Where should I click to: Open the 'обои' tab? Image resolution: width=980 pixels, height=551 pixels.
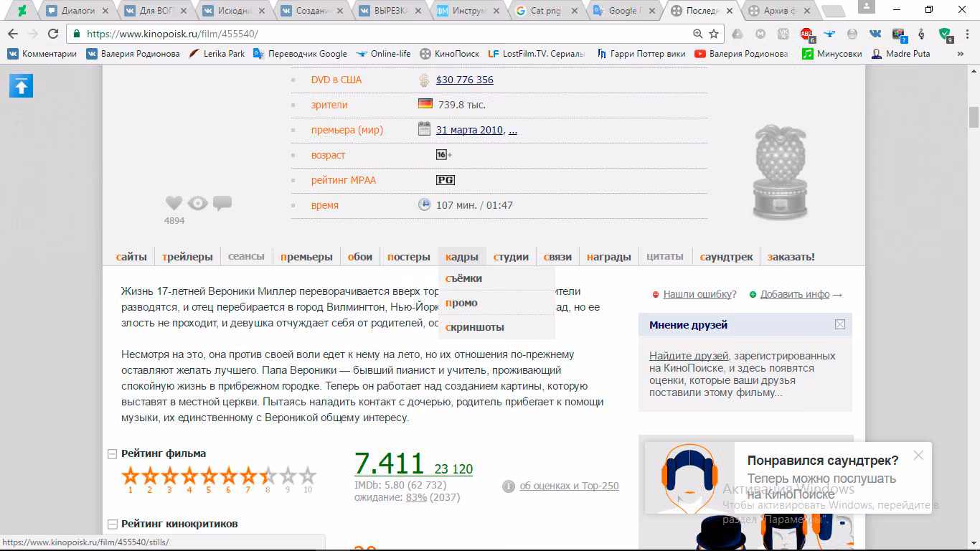coord(360,257)
